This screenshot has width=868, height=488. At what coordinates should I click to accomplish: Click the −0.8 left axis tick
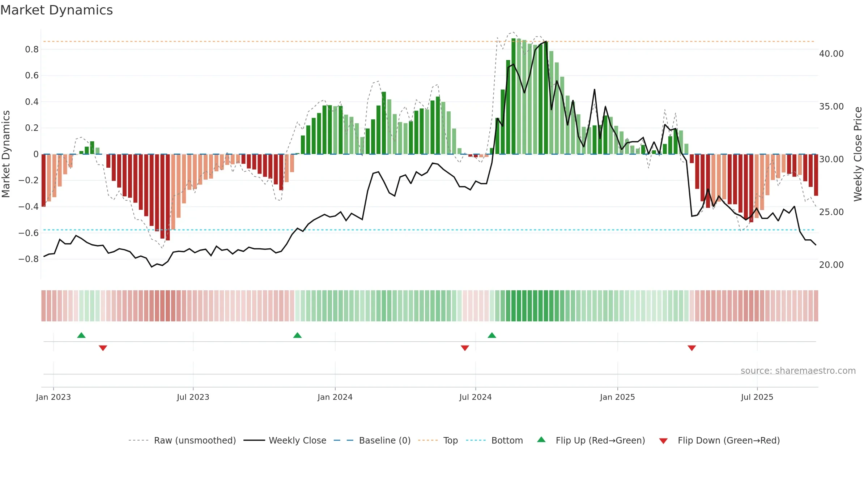point(29,259)
